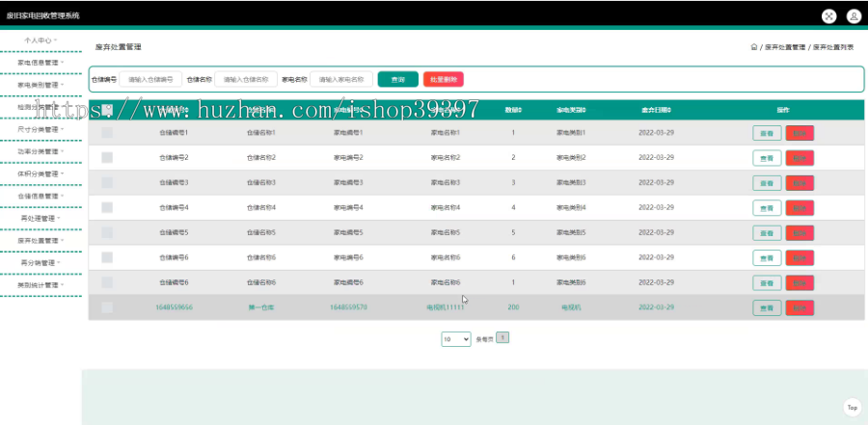868x425 pixels.
Task: Check the row checkbox for 仓储编号1
Action: pos(107,133)
